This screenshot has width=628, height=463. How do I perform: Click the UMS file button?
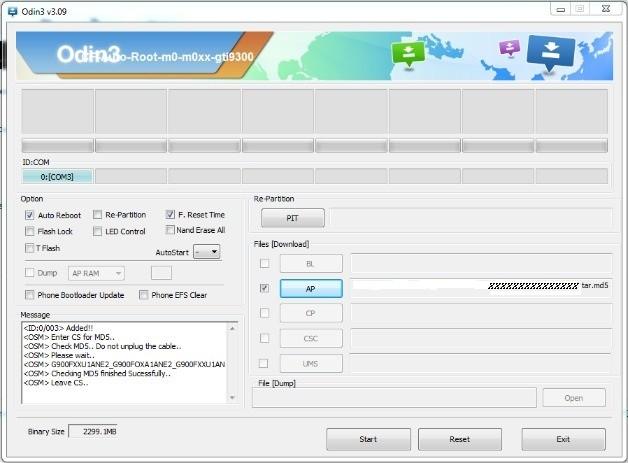[x=311, y=364]
